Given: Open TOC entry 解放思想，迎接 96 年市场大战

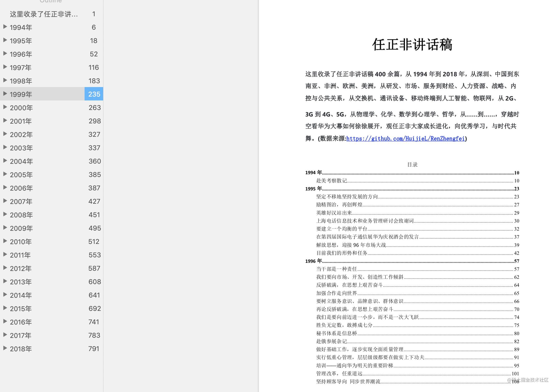Looking at the screenshot, I should [x=417, y=245].
